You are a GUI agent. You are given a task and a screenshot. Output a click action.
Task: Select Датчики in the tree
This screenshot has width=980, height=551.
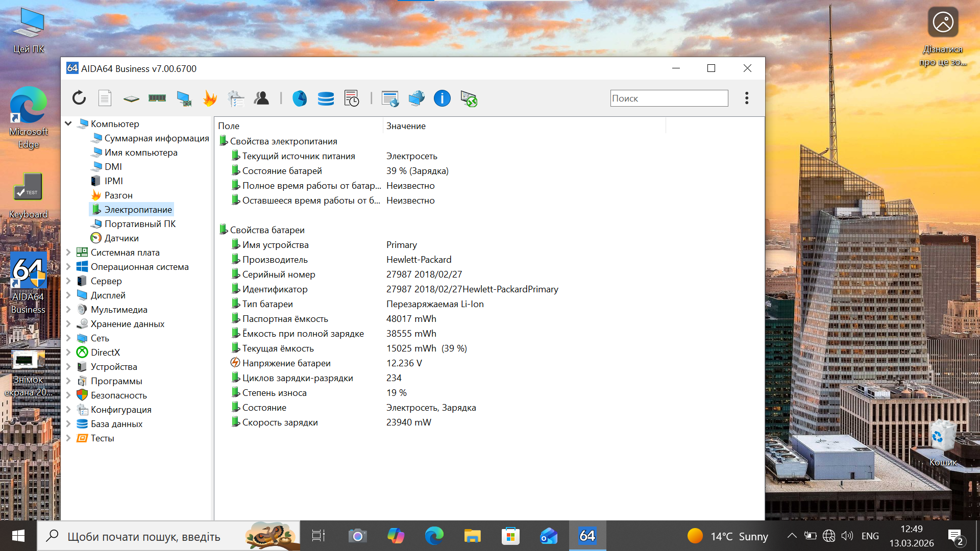pos(121,238)
